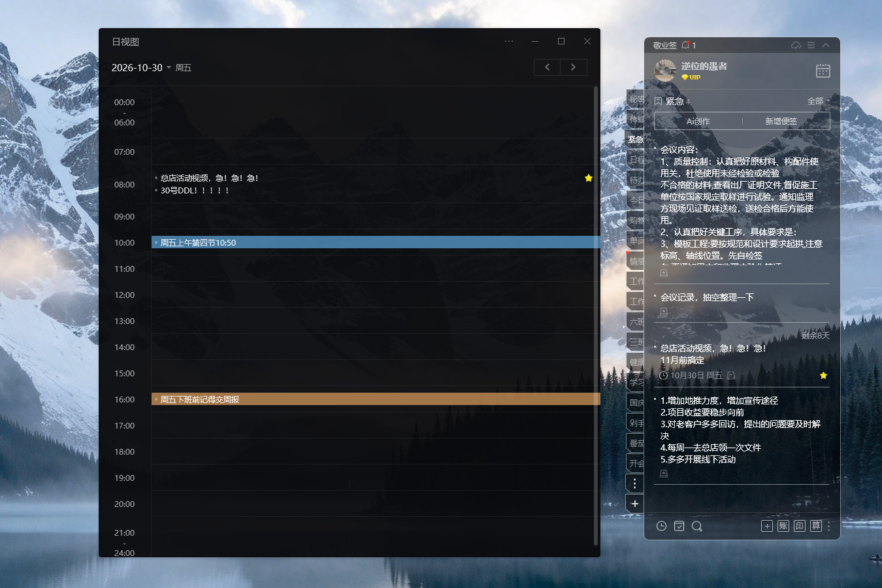Viewport: 882px width, 588px height.
Task: Show more categories via the three-dot tab
Action: [634, 483]
